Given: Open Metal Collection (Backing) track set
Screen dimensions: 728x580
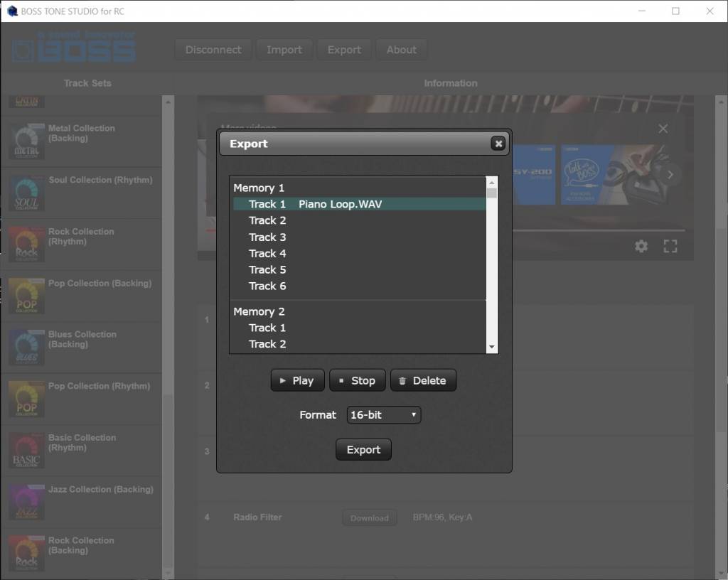Looking at the screenshot, I should tap(81, 141).
